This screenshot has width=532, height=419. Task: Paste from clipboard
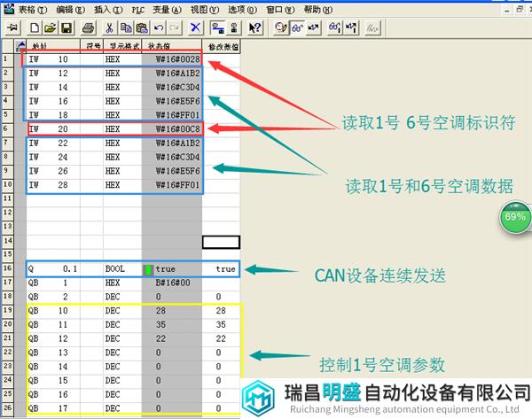(142, 27)
